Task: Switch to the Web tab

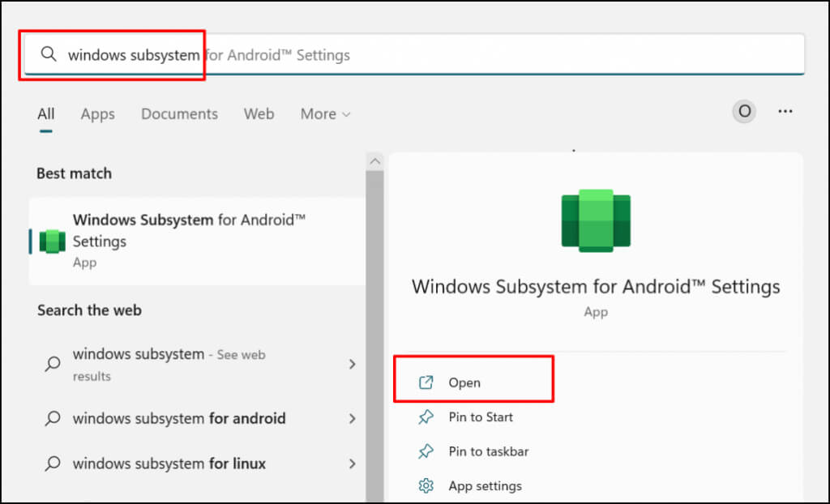Action: (x=259, y=113)
